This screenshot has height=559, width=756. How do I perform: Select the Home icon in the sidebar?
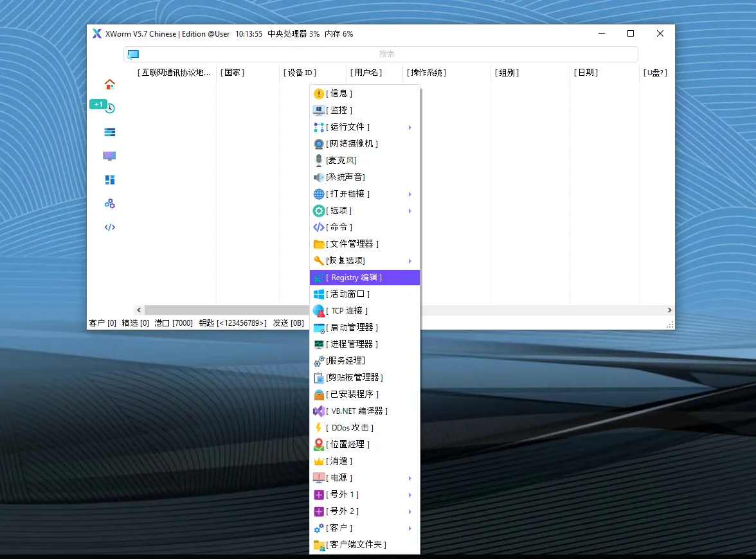click(x=109, y=84)
